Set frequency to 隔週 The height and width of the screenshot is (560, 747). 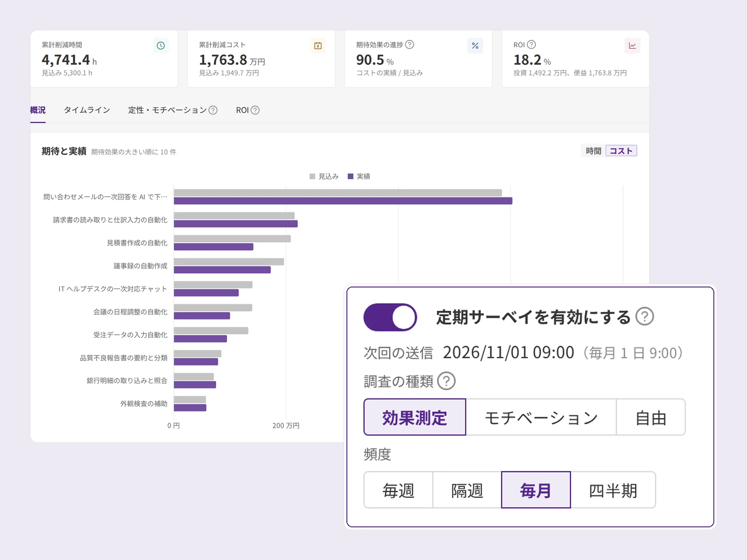coord(467,490)
